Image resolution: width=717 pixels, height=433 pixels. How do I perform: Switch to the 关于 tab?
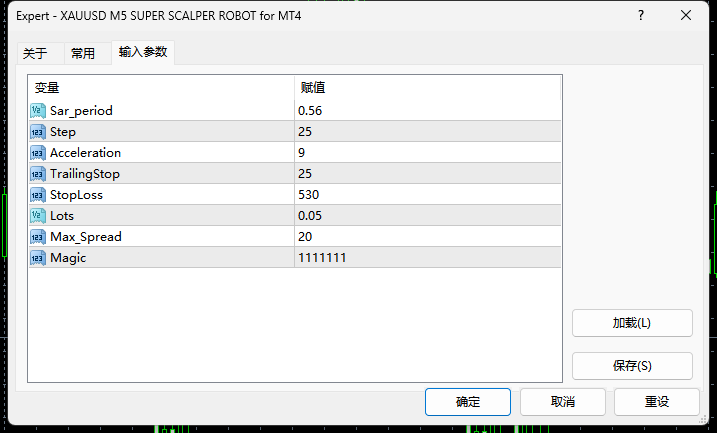point(40,53)
